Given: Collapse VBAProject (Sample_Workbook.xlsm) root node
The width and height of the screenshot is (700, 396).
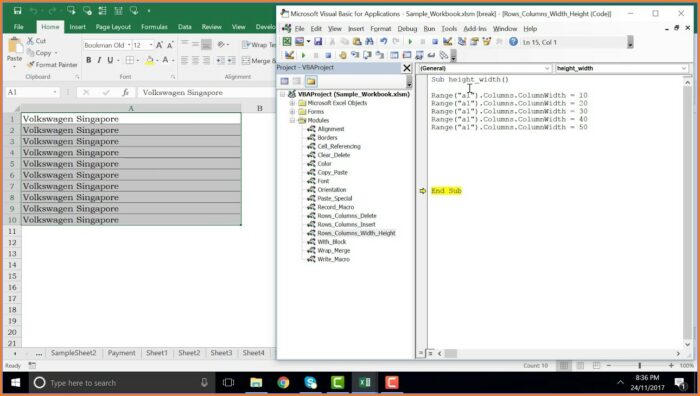Looking at the screenshot, I should click(283, 94).
